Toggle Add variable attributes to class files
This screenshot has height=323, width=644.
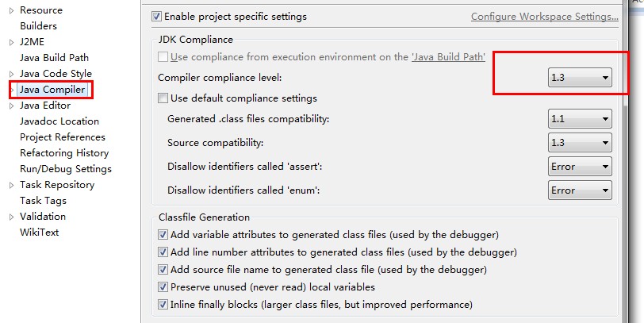point(163,235)
